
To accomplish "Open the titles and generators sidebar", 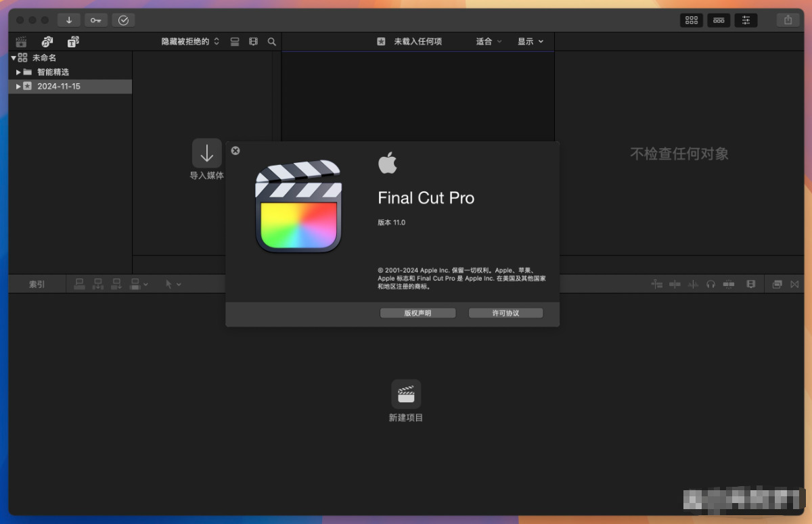I will 73,42.
